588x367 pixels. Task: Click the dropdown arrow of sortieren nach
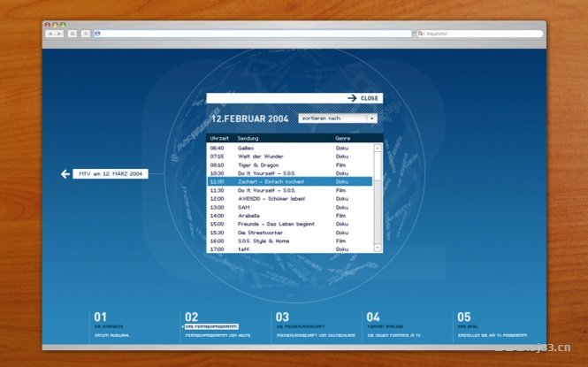372,118
